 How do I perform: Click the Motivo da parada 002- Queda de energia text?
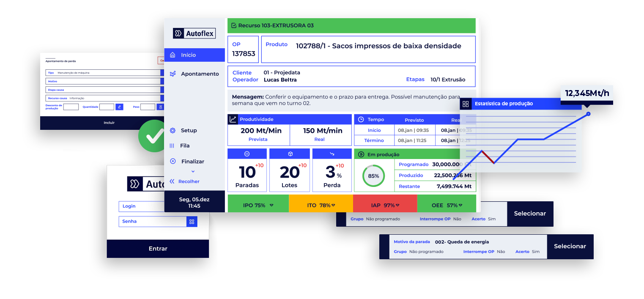[x=441, y=242]
